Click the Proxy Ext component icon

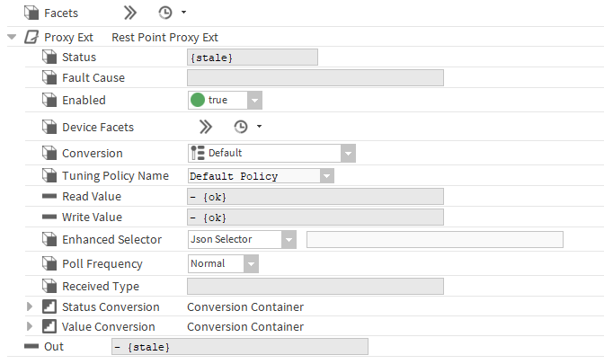click(x=31, y=38)
